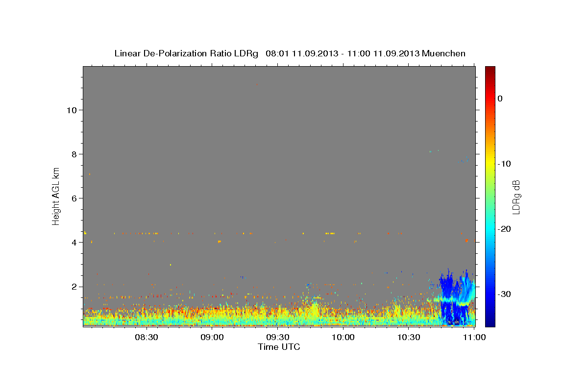Viewport: 588px width, 392px height.
Task: Click the "Height AGL km" axis label
Action: (56, 196)
